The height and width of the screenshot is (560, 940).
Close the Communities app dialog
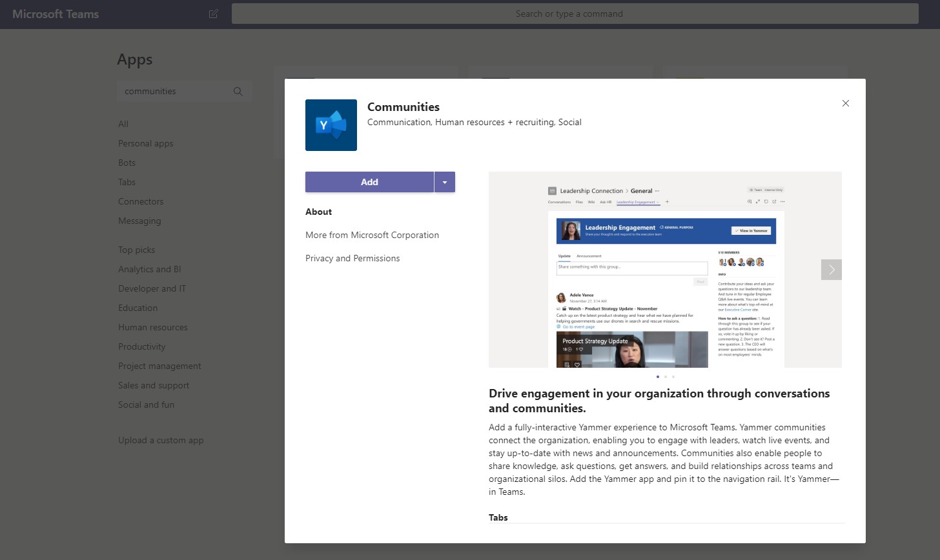845,103
